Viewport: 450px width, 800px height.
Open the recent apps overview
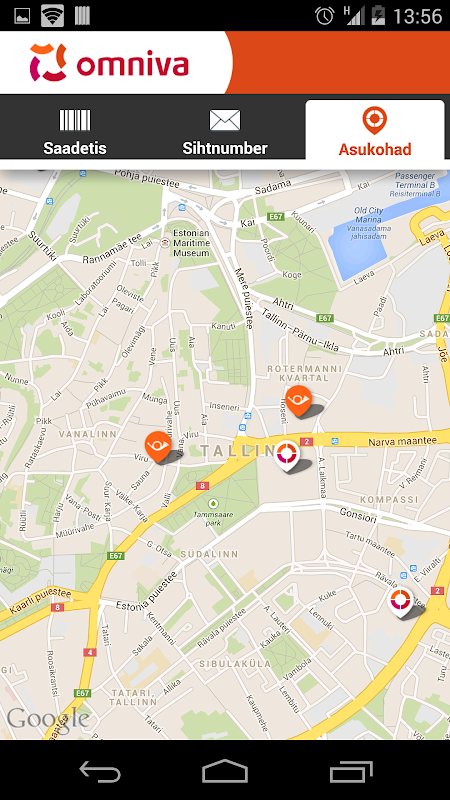pyautogui.click(x=351, y=771)
